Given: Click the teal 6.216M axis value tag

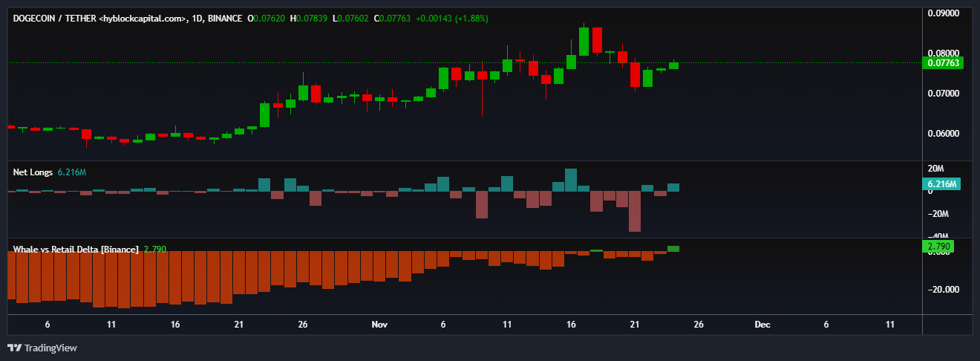Looking at the screenshot, I should (x=941, y=183).
